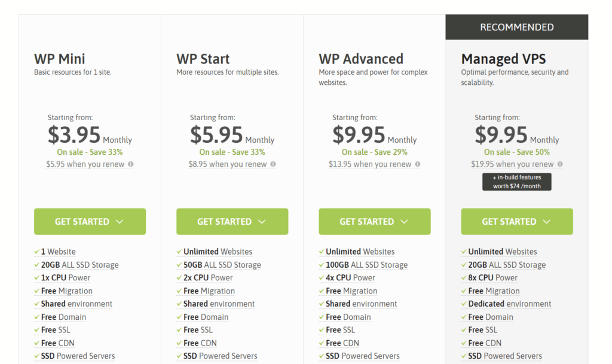This screenshot has height=364, width=612.
Task: Click the 'in-build features worth $74/month' badge
Action: [x=516, y=182]
